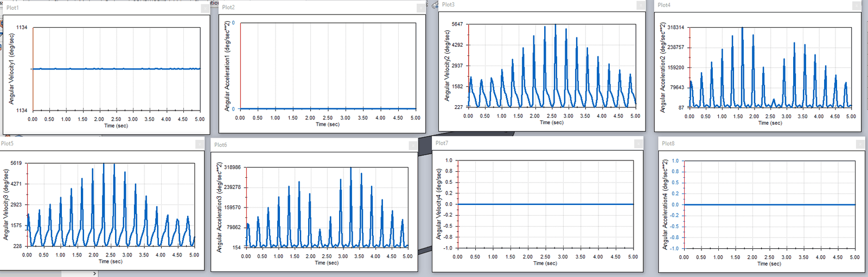868x277 pixels.
Task: Click the Angular Velocity1 (deg/sec) axis label
Action: (x=11, y=68)
